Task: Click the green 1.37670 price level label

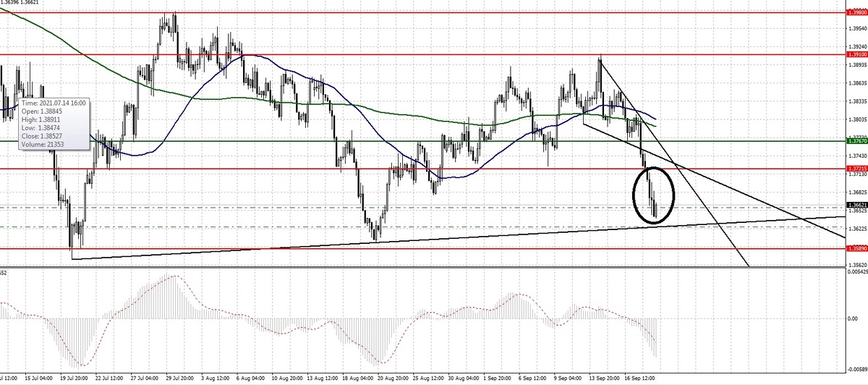Action: click(856, 142)
